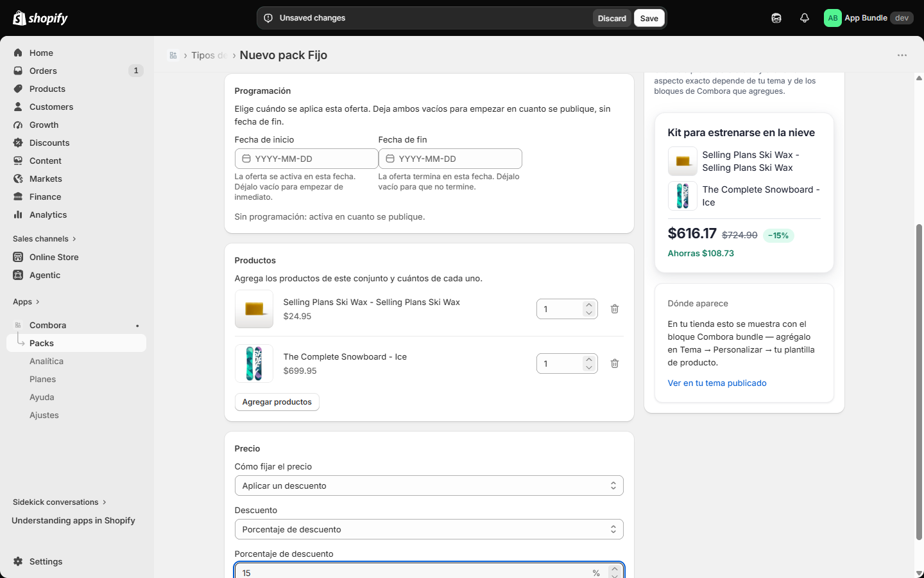Discard the unsaved changes
This screenshot has width=924, height=578.
[612, 18]
